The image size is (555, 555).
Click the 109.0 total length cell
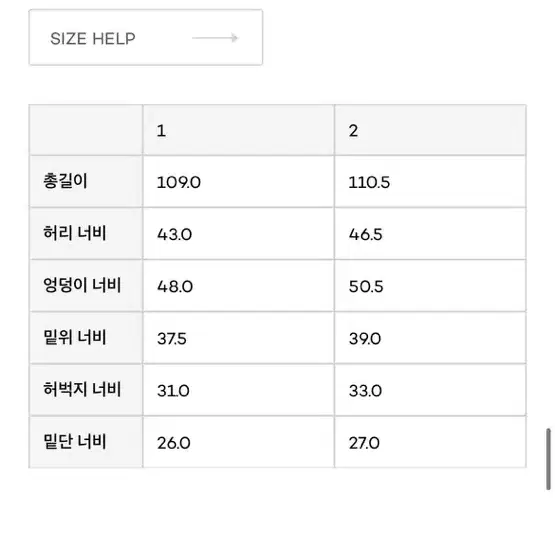click(239, 182)
